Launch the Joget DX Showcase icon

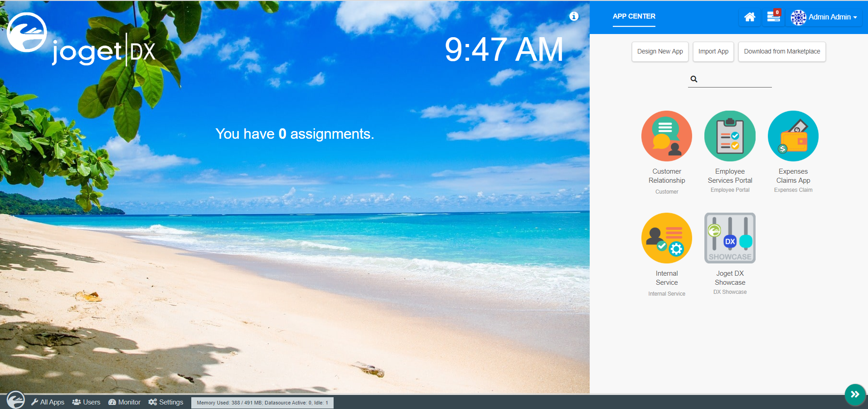[730, 238]
